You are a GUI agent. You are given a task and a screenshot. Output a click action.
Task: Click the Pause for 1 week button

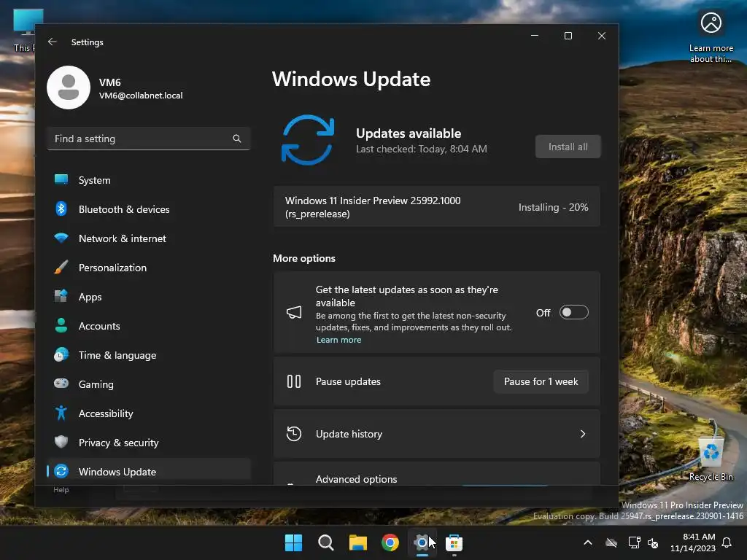tap(541, 381)
